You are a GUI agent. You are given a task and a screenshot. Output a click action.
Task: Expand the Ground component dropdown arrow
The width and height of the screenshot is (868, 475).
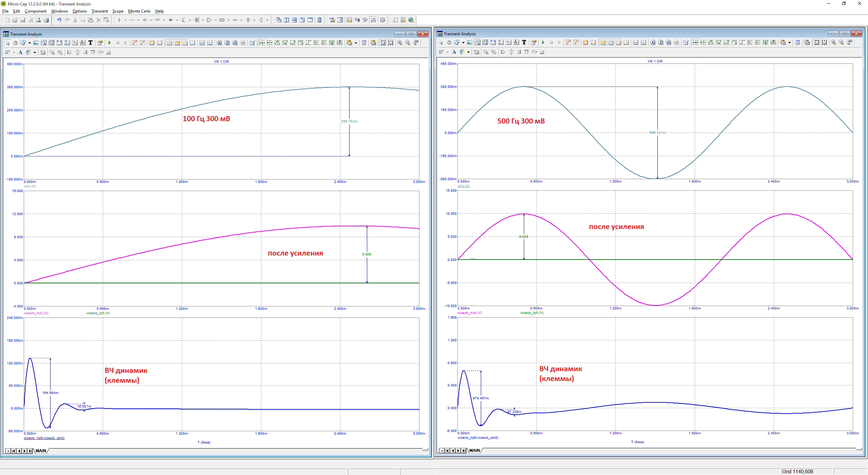pyautogui.click(x=125, y=20)
